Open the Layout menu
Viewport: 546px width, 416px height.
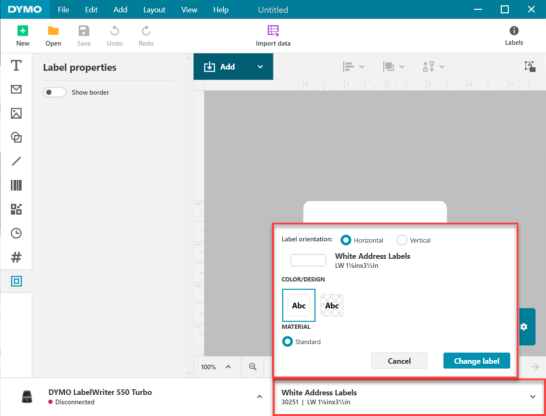[154, 10]
